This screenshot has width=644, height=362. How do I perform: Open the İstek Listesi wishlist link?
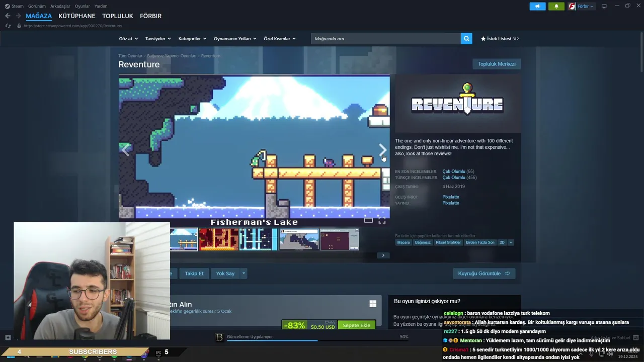(x=500, y=39)
